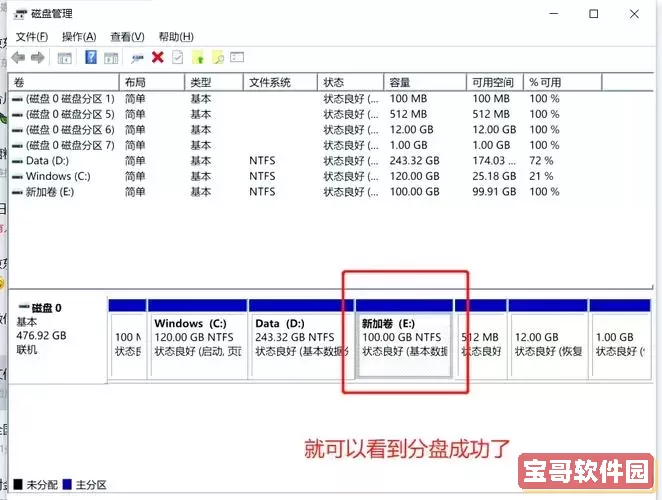662x500 pixels.
Task: Click the 72 % available cell
Action: pos(541,161)
